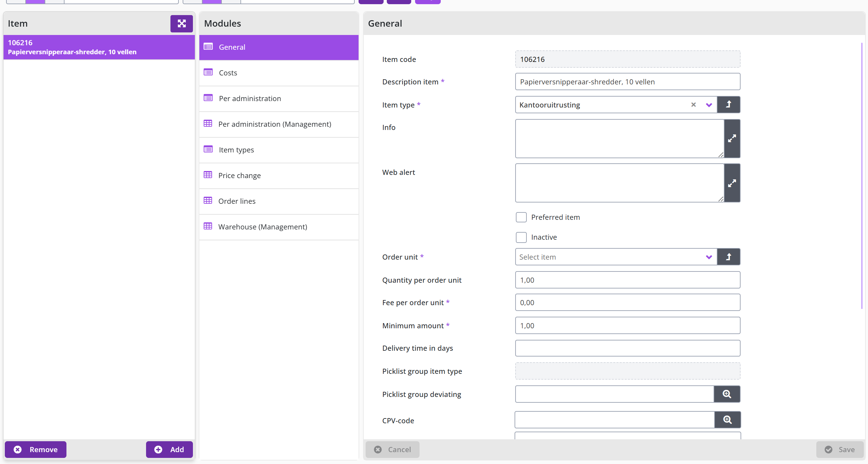The height and width of the screenshot is (464, 868).
Task: Focus the Quantity per order unit field
Action: [628, 280]
